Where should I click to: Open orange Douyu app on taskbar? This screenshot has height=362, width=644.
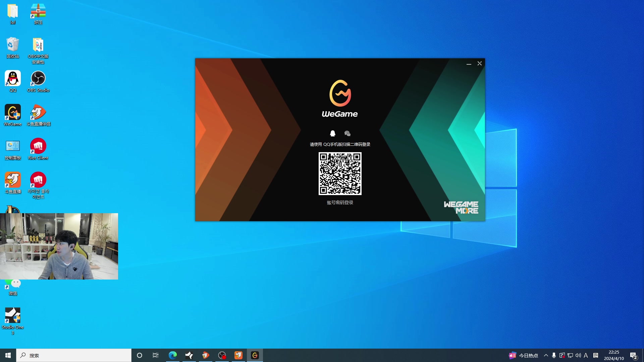pos(238,355)
